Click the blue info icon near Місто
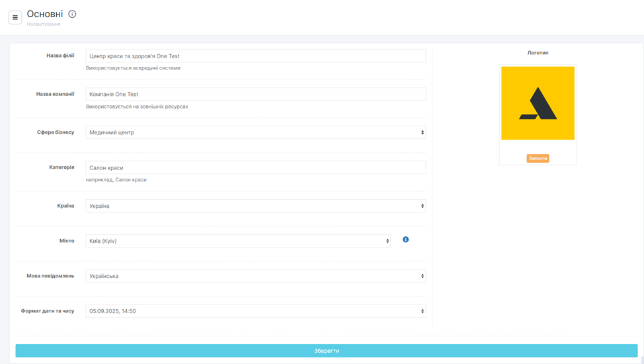Image resolution: width=644 pixels, height=364 pixels. click(x=406, y=240)
